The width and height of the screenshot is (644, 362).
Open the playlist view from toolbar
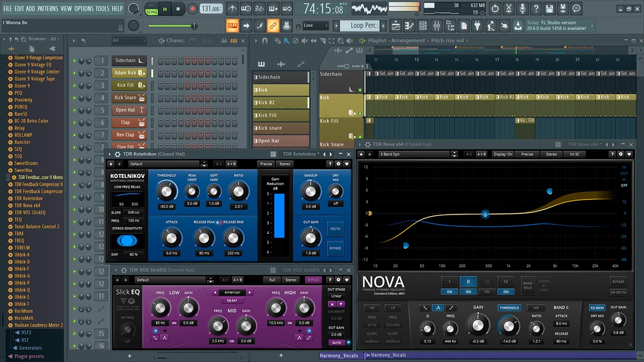pos(396,25)
